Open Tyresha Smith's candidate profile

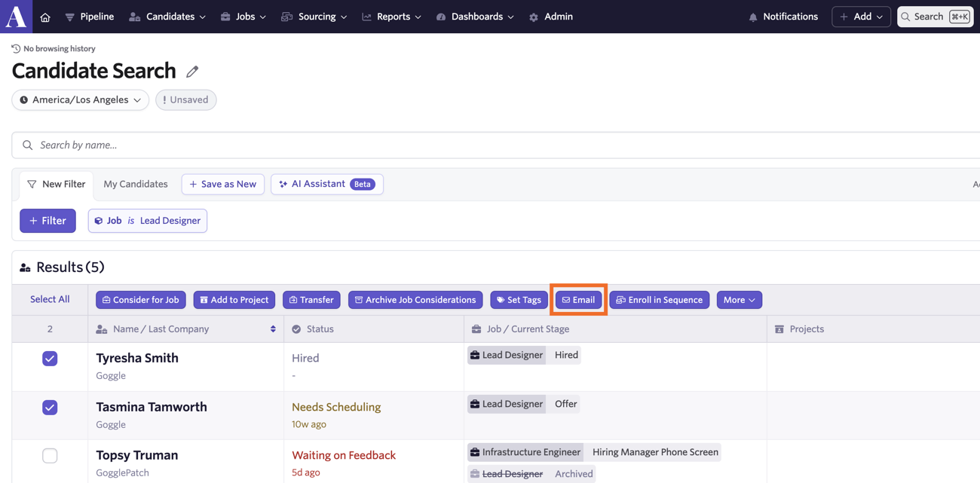click(x=137, y=358)
